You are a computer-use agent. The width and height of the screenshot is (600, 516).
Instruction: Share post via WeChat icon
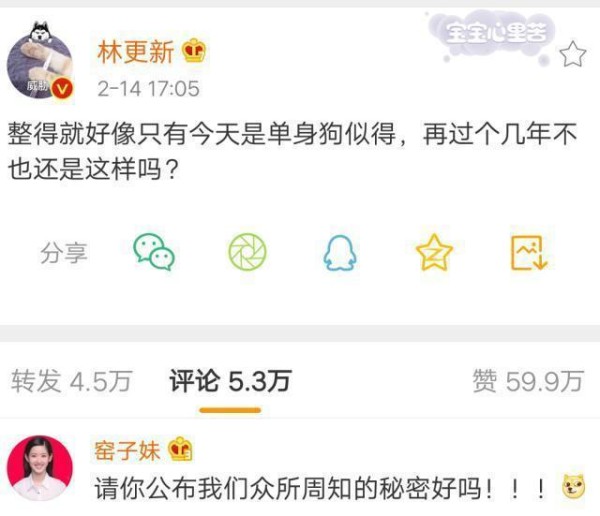[154, 252]
